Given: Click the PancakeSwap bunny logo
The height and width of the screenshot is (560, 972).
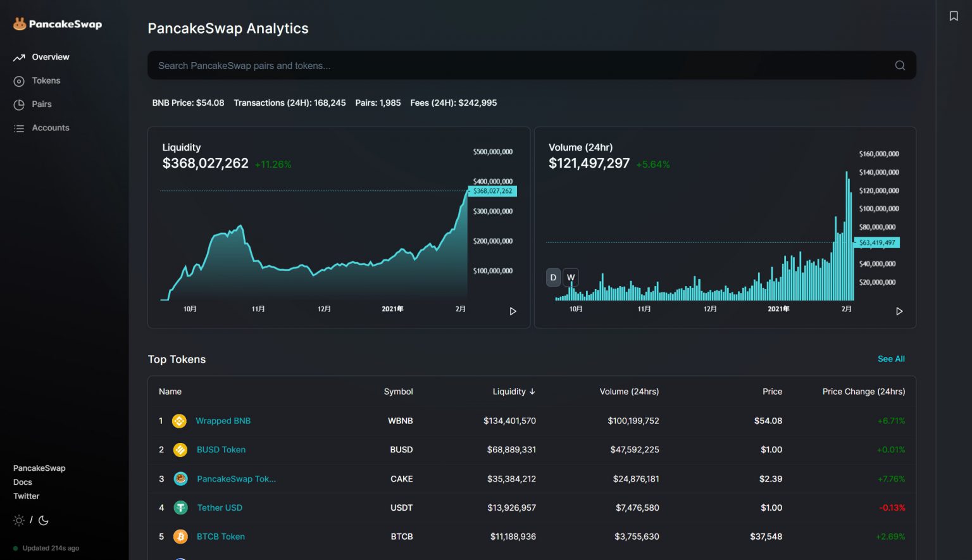Looking at the screenshot, I should (x=20, y=24).
